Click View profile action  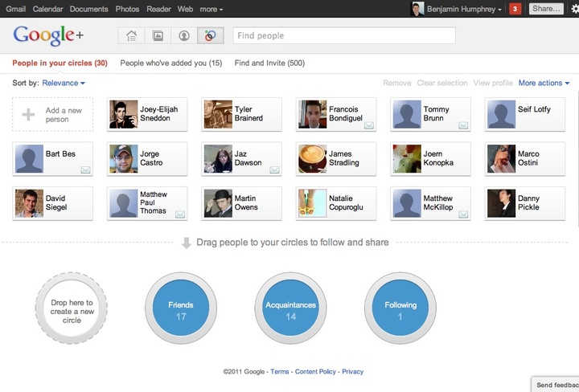pyautogui.click(x=493, y=83)
